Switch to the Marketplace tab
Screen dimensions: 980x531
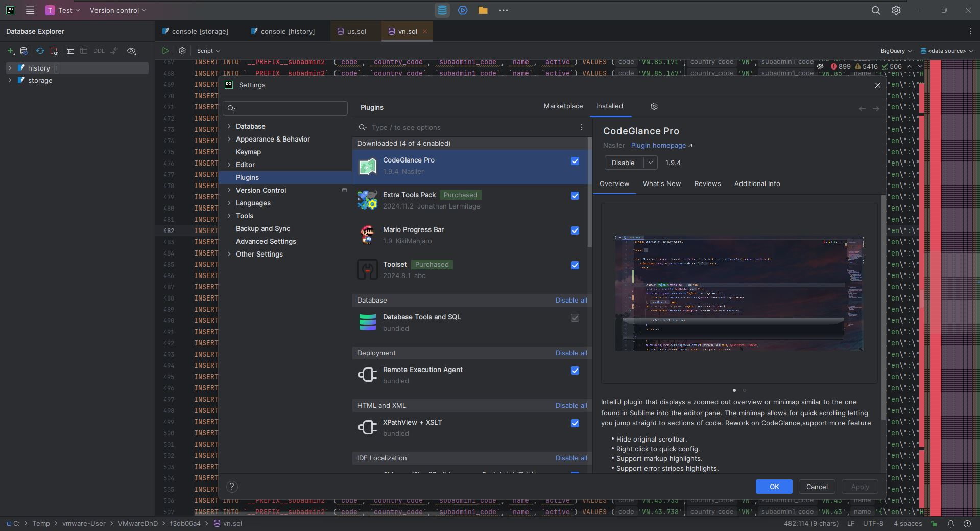pos(563,106)
